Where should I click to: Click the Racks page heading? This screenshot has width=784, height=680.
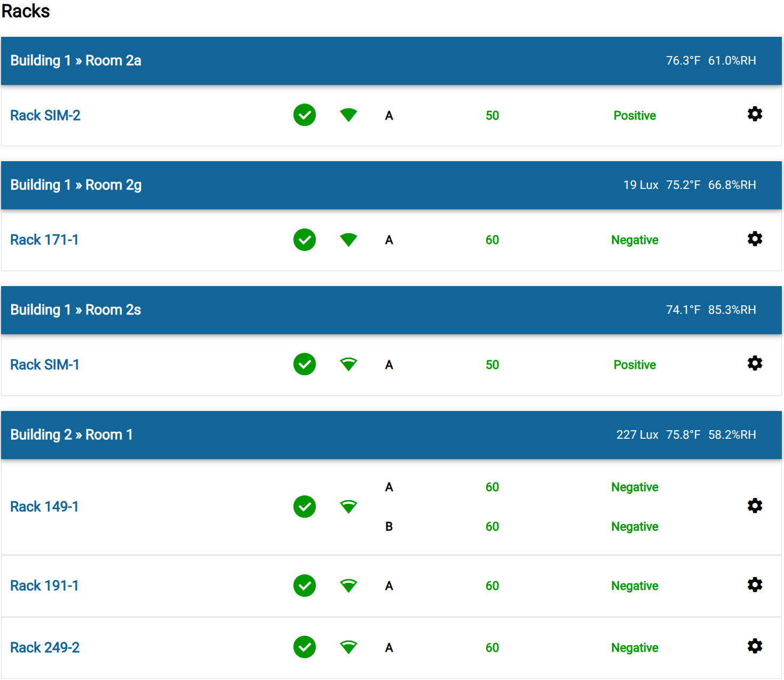[x=26, y=11]
